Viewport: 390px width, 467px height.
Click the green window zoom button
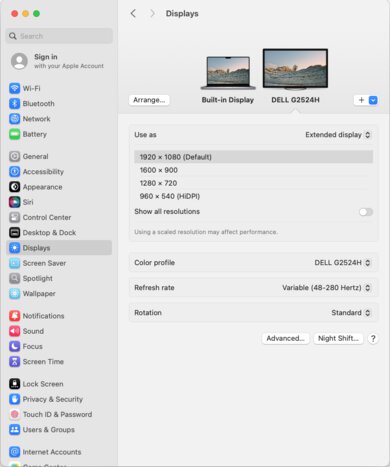(37, 13)
